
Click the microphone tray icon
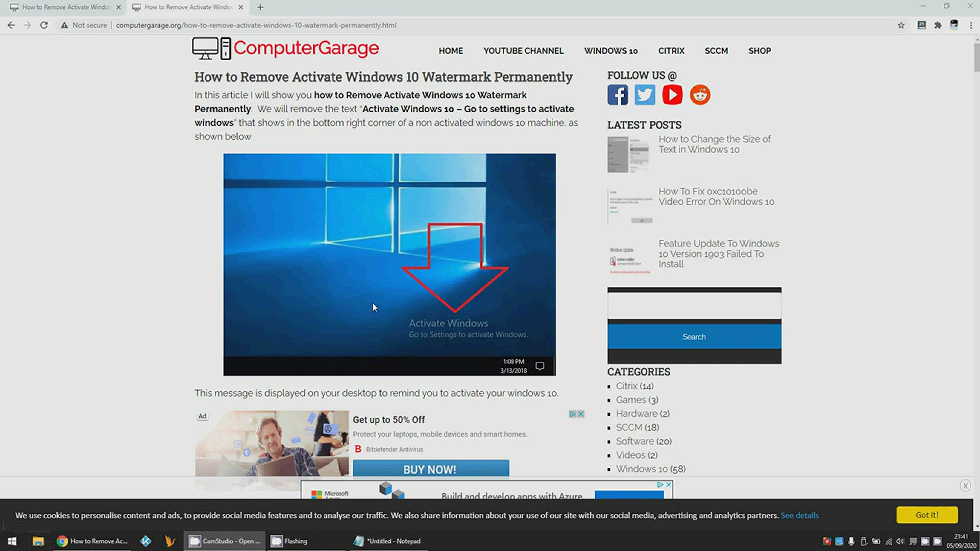click(851, 541)
